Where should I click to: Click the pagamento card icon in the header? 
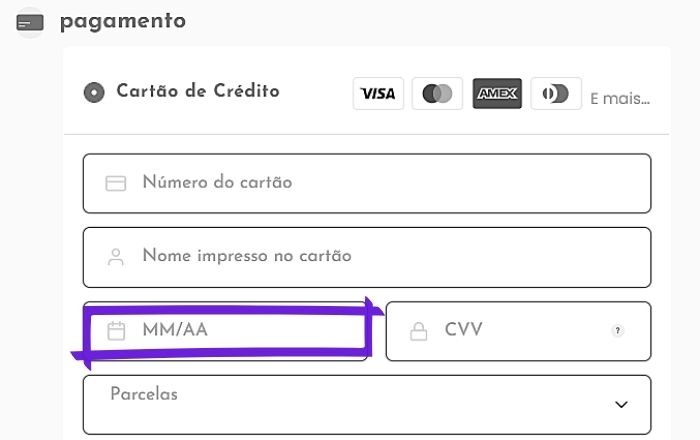click(30, 22)
